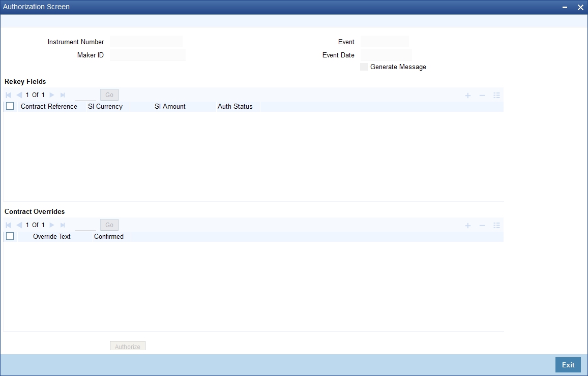This screenshot has height=376, width=588.
Task: Focus the Event Date field
Action: [386, 55]
